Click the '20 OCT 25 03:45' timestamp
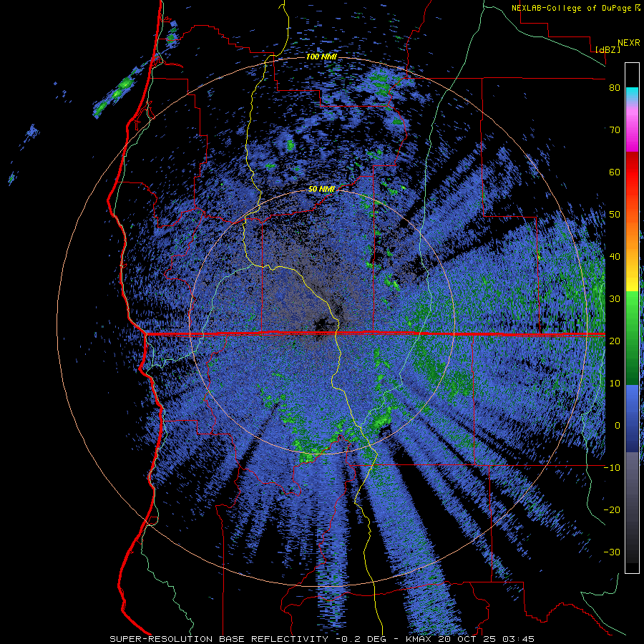 click(x=487, y=639)
